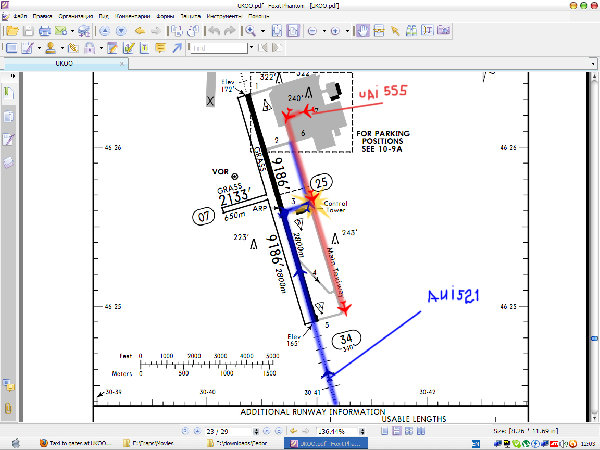Open the Pages thumbnails panel in sidebar

tap(9, 116)
